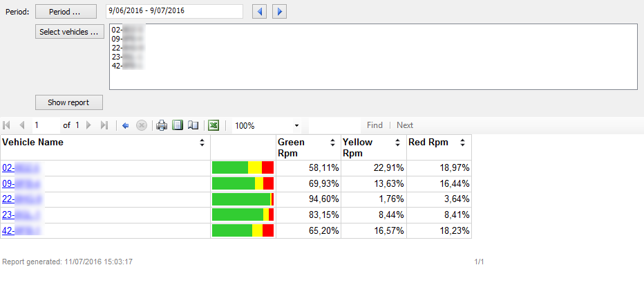
Task: Click the current page number field
Action: coord(46,126)
